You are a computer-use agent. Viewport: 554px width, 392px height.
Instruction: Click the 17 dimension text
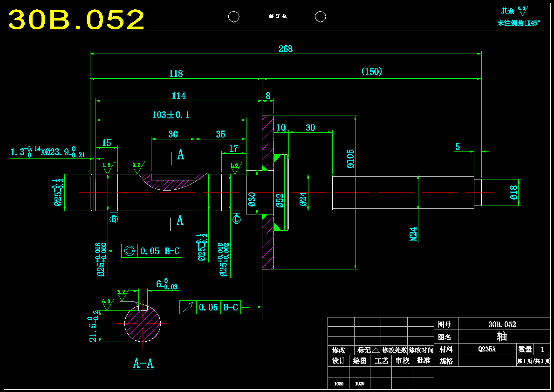[233, 149]
